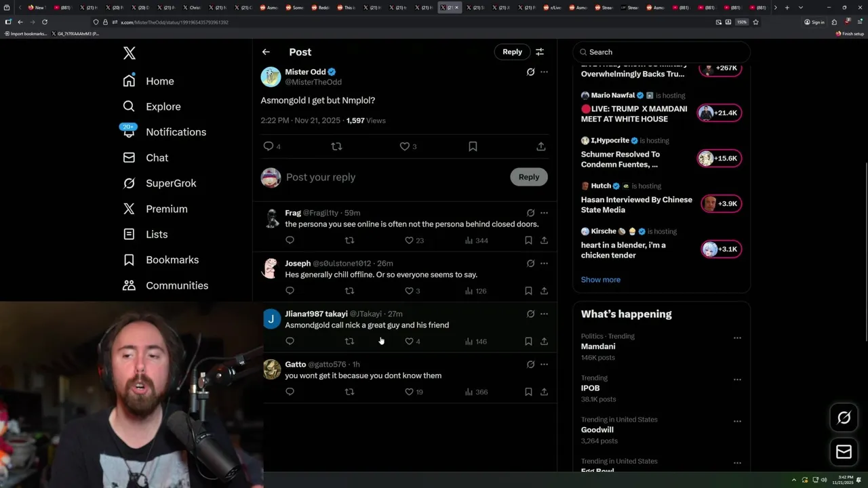Open Communities in sidebar

165,285
